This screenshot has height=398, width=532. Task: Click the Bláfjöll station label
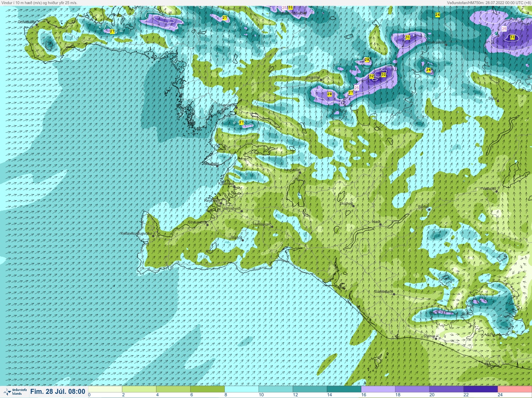(236, 238)
